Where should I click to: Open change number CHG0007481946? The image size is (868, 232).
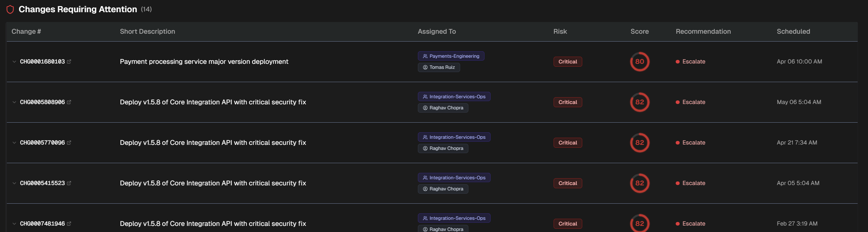pyautogui.click(x=42, y=224)
